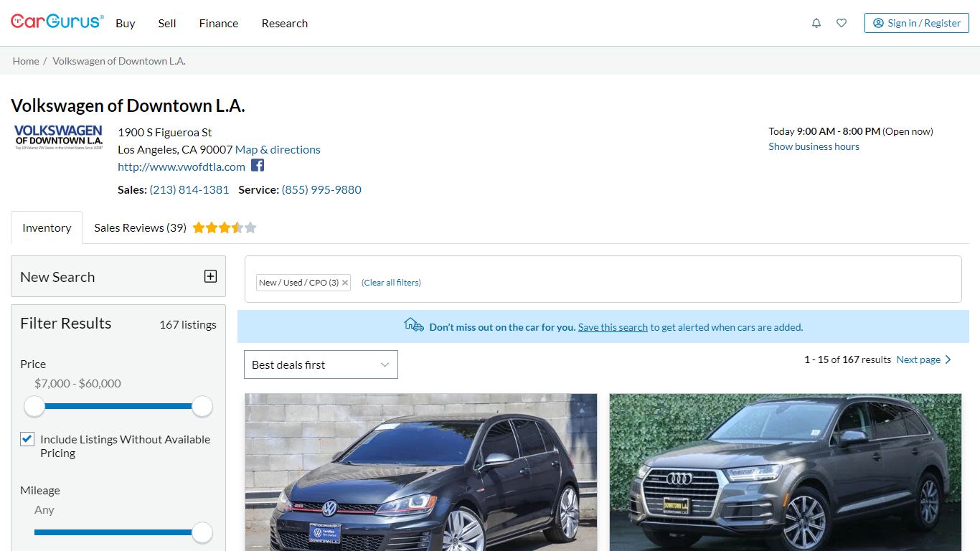Go to Home breadcrumb link
This screenshot has width=980, height=551.
(26, 61)
